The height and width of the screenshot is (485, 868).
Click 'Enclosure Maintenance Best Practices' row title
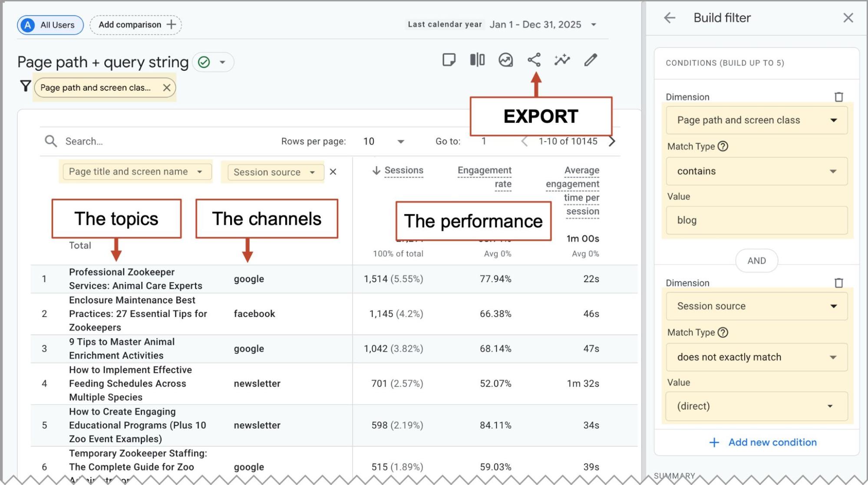pyautogui.click(x=138, y=313)
